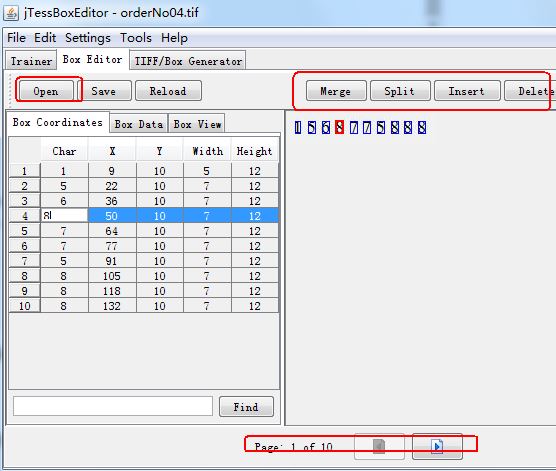
Task: Select row header number 3
Action: click(24, 200)
